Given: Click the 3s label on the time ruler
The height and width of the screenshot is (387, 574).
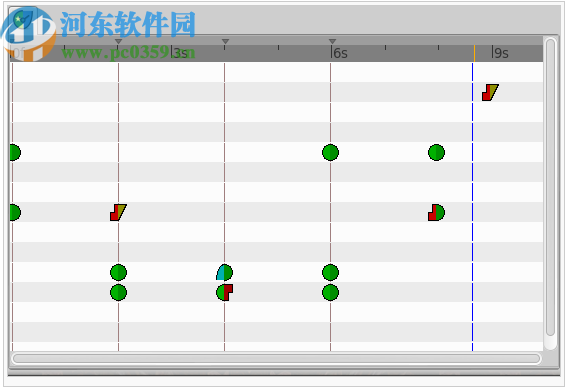Looking at the screenshot, I should click(x=179, y=53).
